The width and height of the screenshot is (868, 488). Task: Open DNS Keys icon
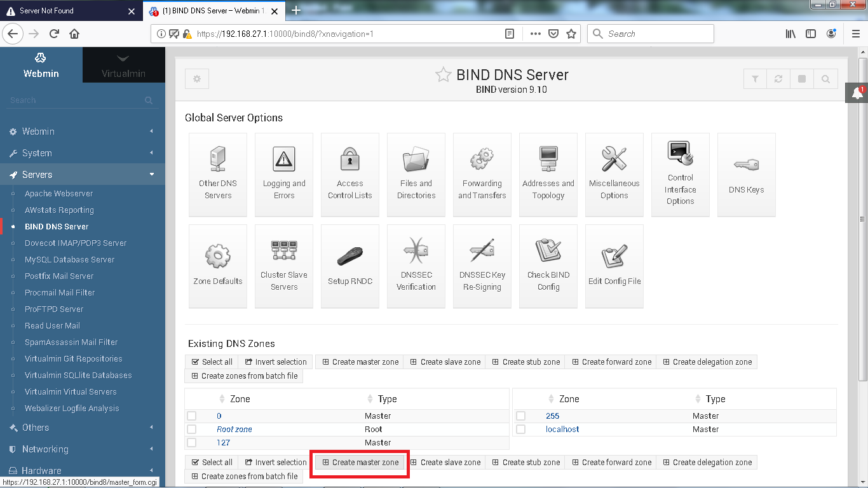[x=747, y=175]
